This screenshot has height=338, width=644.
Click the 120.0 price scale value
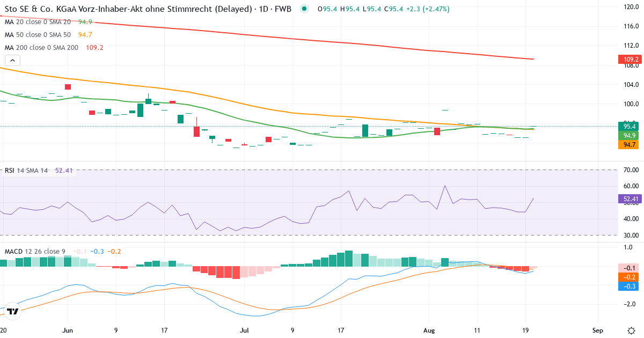click(631, 6)
